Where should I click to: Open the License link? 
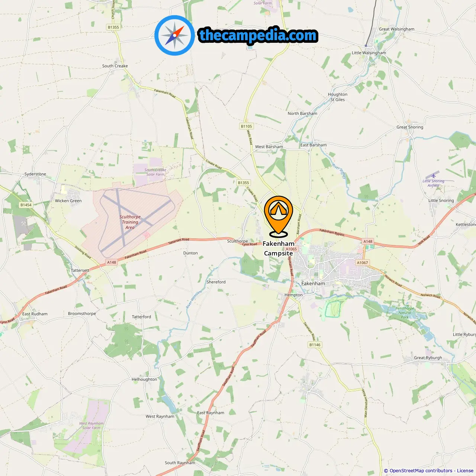[465, 470]
